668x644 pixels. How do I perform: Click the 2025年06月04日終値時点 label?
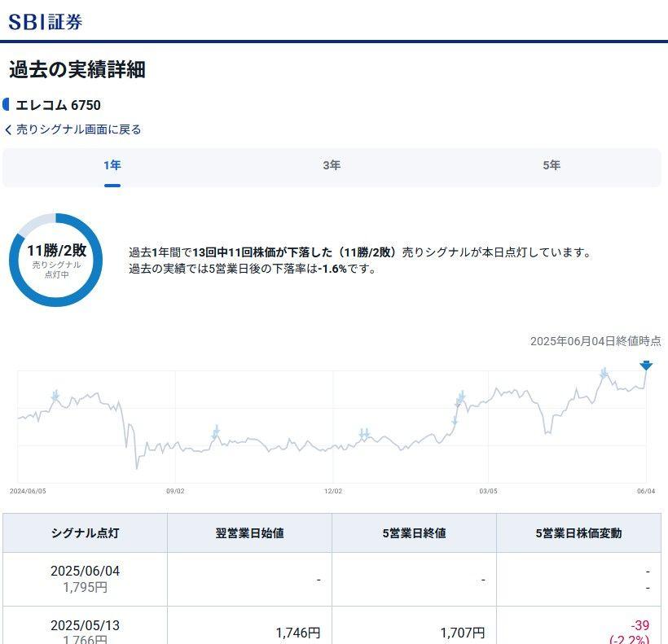tap(595, 341)
